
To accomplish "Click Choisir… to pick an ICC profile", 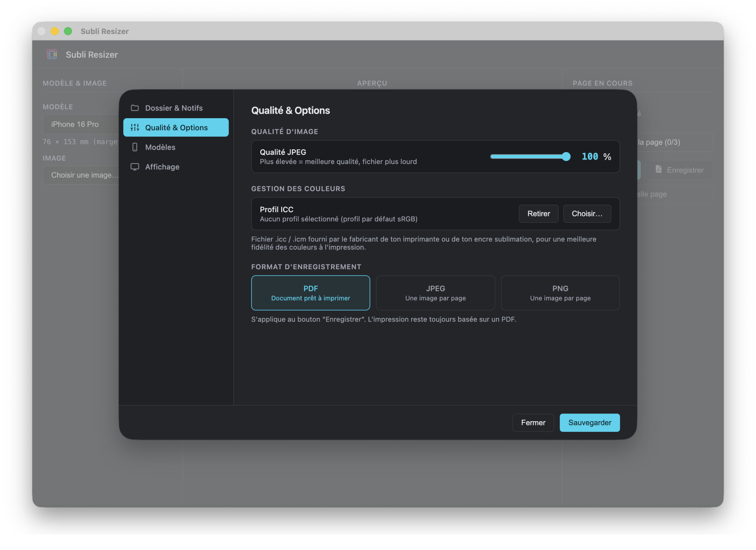I will pyautogui.click(x=587, y=214).
